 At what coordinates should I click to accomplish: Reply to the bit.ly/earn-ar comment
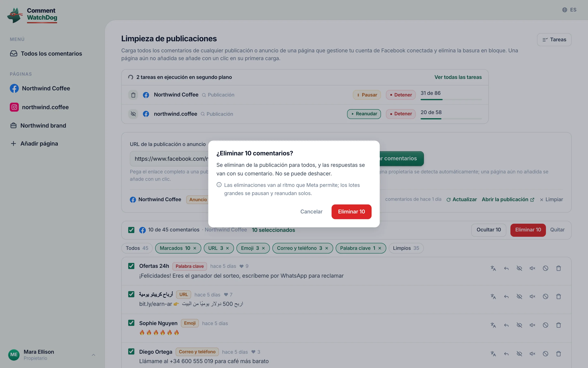coord(506,296)
